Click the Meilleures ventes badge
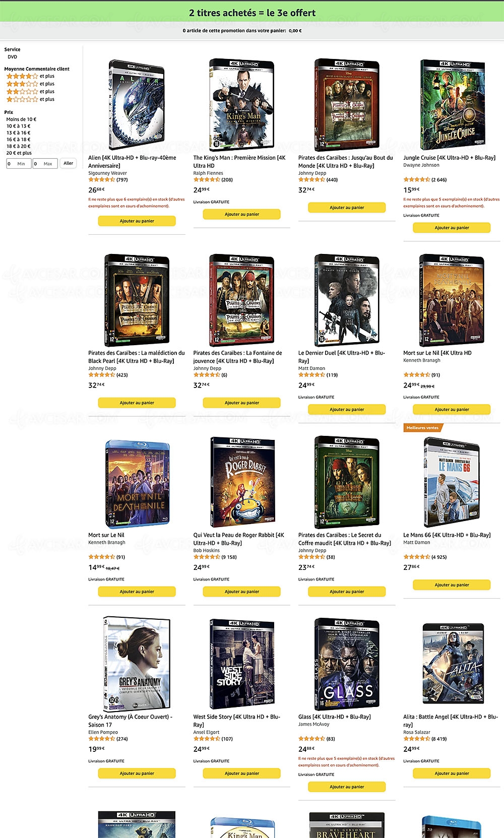 click(x=422, y=428)
